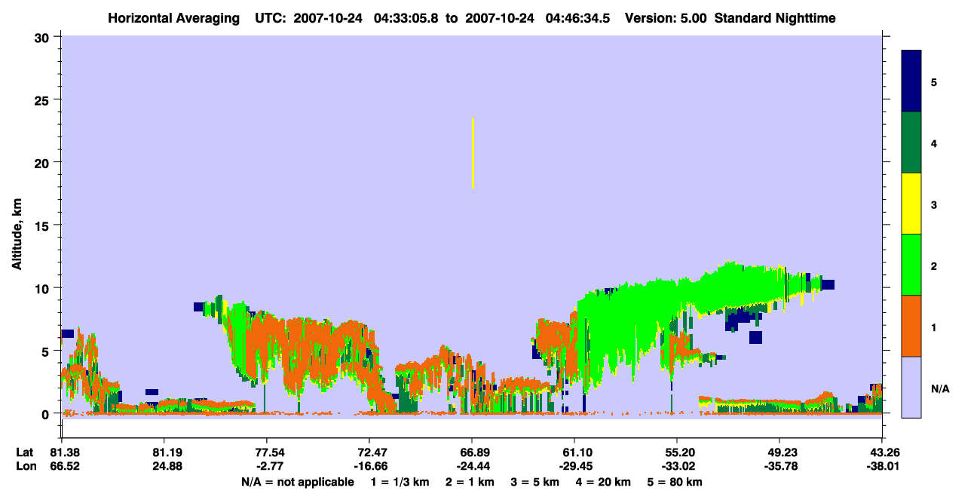Click the orange color bar segment 1
This screenshot has width=980, height=503.
tap(911, 326)
